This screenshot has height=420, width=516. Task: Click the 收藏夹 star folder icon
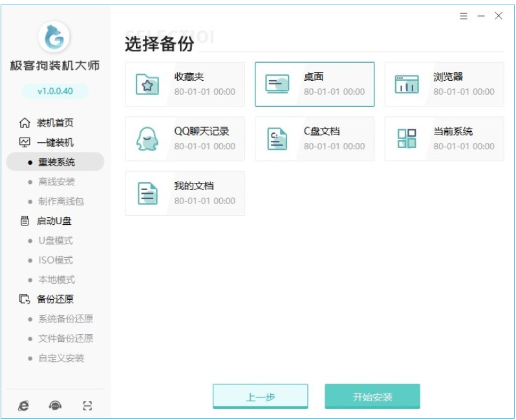coord(147,85)
